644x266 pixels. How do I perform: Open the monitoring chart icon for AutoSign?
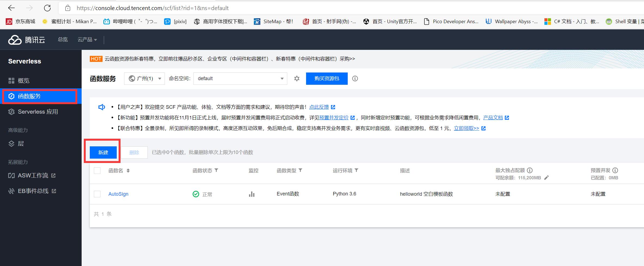click(x=252, y=194)
